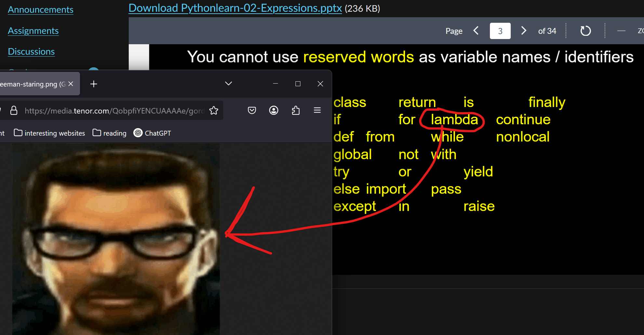This screenshot has width=644, height=335.
Task: Open the Firefox account profile icon
Action: coord(274,111)
